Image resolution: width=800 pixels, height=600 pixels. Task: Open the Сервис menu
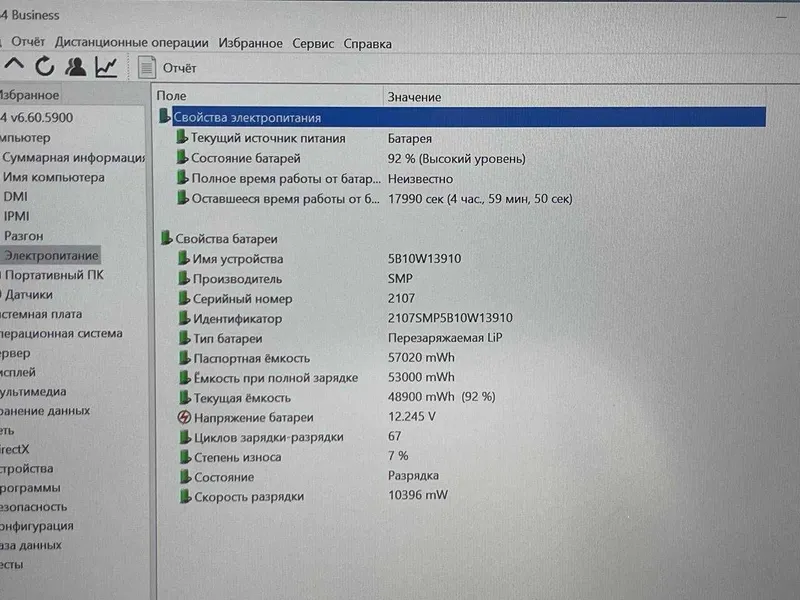point(313,43)
